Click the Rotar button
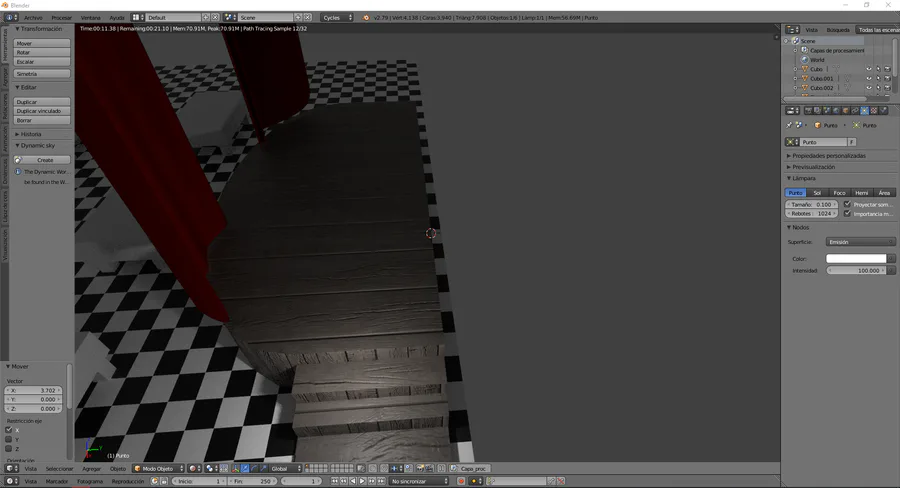The height and width of the screenshot is (488, 900). (42, 52)
